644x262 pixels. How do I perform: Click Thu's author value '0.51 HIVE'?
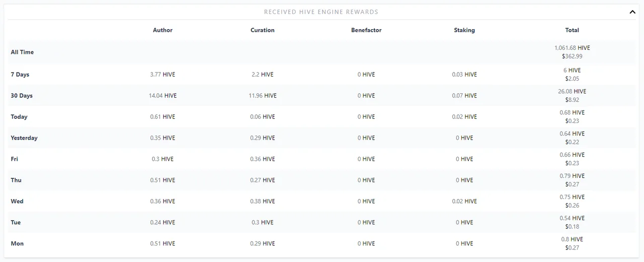(163, 180)
